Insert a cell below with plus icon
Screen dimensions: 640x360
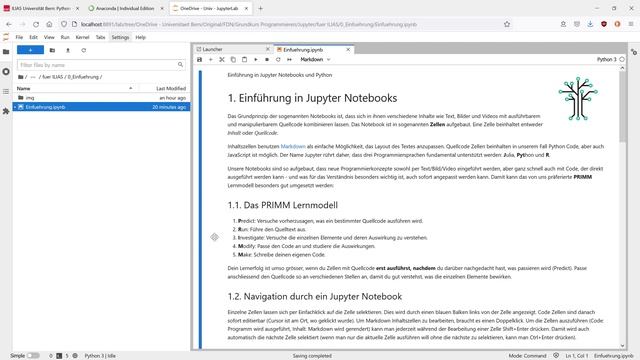[x=211, y=60]
